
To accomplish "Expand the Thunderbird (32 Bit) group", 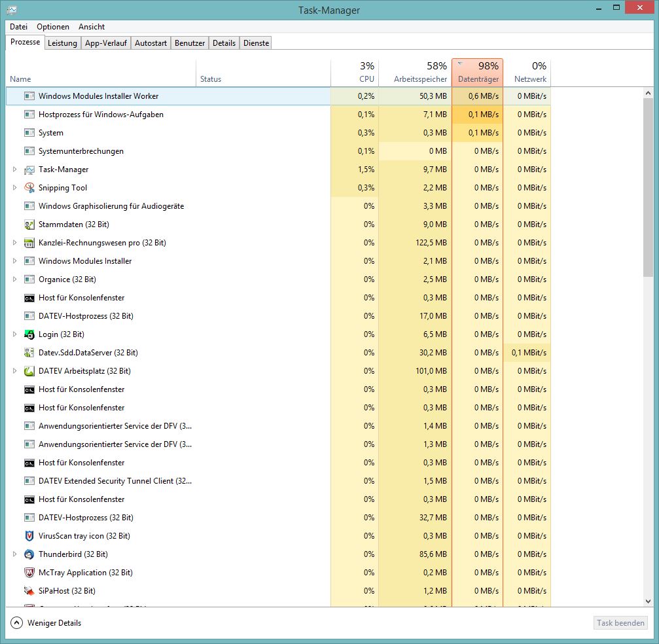I will [14, 554].
